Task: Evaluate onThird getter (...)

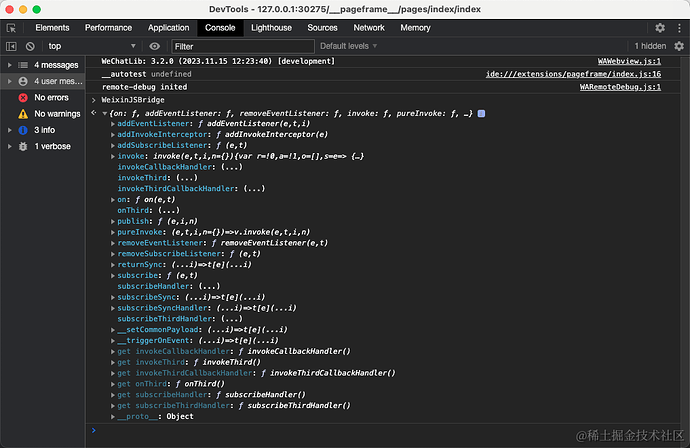Action: (x=169, y=210)
